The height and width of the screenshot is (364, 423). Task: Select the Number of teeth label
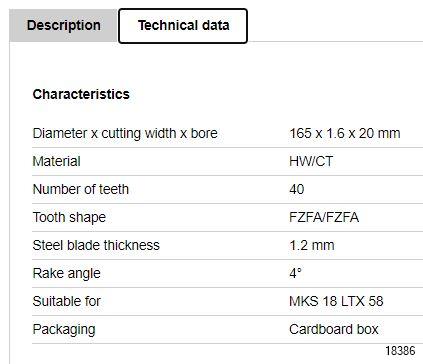click(81, 190)
